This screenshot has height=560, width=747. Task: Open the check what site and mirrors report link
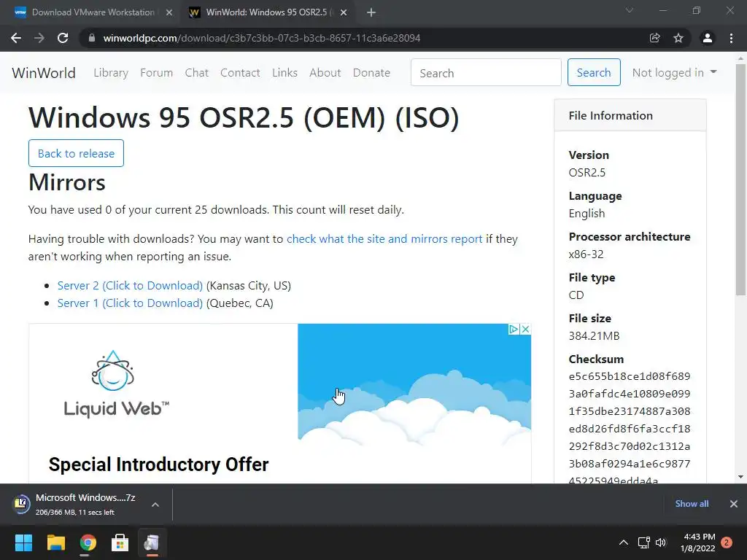[x=384, y=239]
